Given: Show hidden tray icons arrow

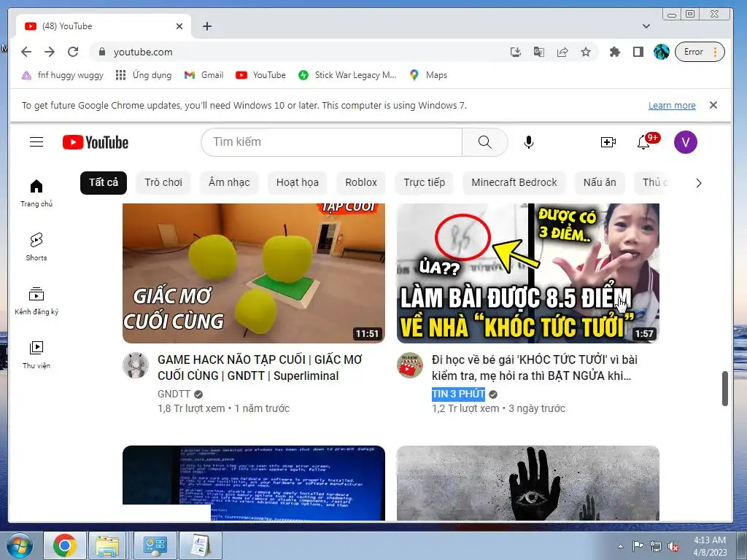Looking at the screenshot, I should click(620, 546).
